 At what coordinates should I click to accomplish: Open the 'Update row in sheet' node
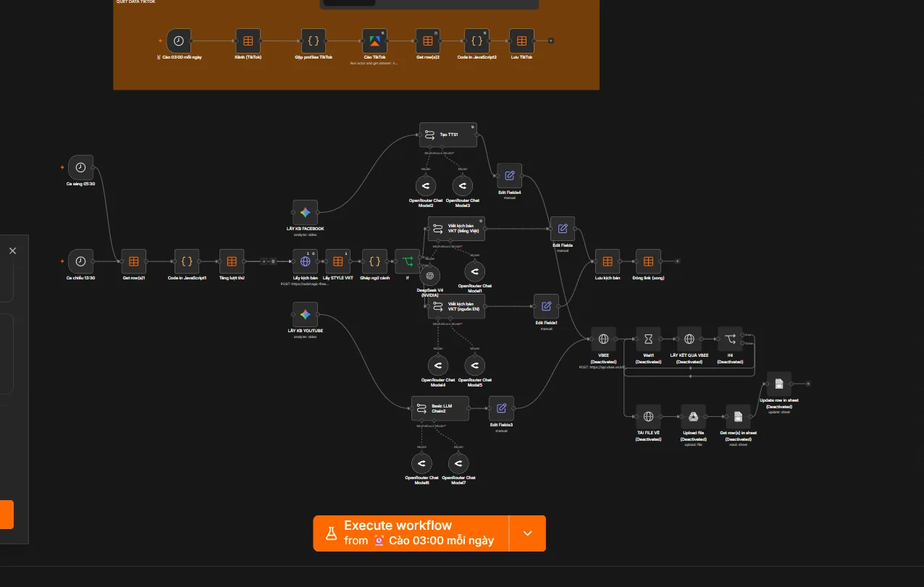click(x=779, y=384)
